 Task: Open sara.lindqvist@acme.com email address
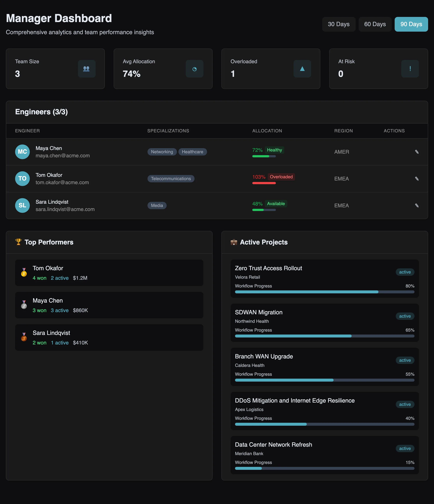pyautogui.click(x=65, y=209)
